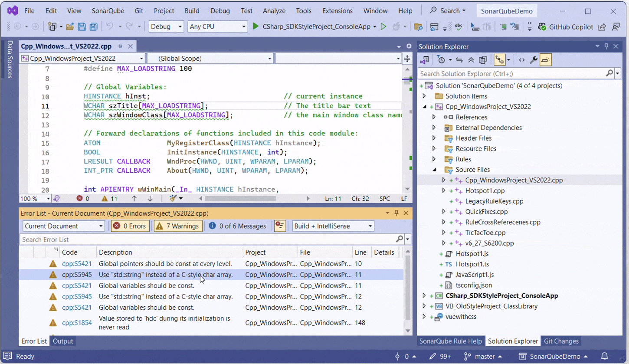Click Collapse All icon in Solution Explorer
The image size is (629, 364).
(471, 60)
